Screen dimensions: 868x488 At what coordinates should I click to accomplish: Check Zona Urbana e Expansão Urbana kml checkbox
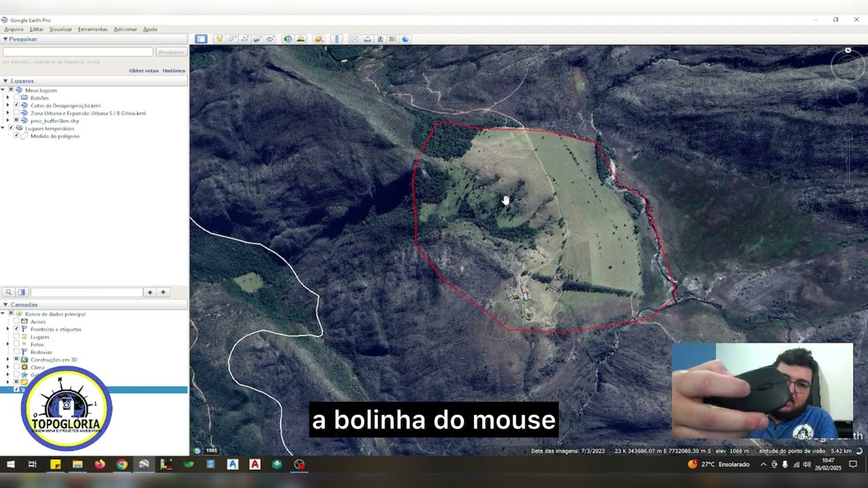pos(16,113)
